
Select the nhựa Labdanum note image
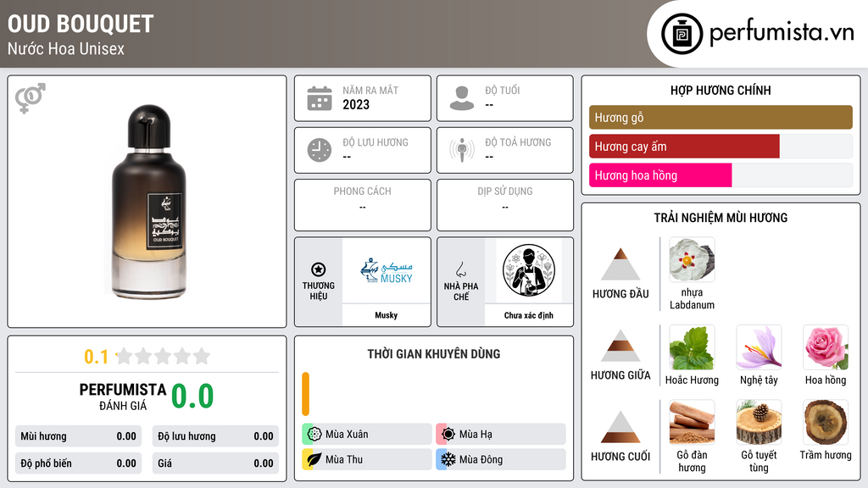692,259
